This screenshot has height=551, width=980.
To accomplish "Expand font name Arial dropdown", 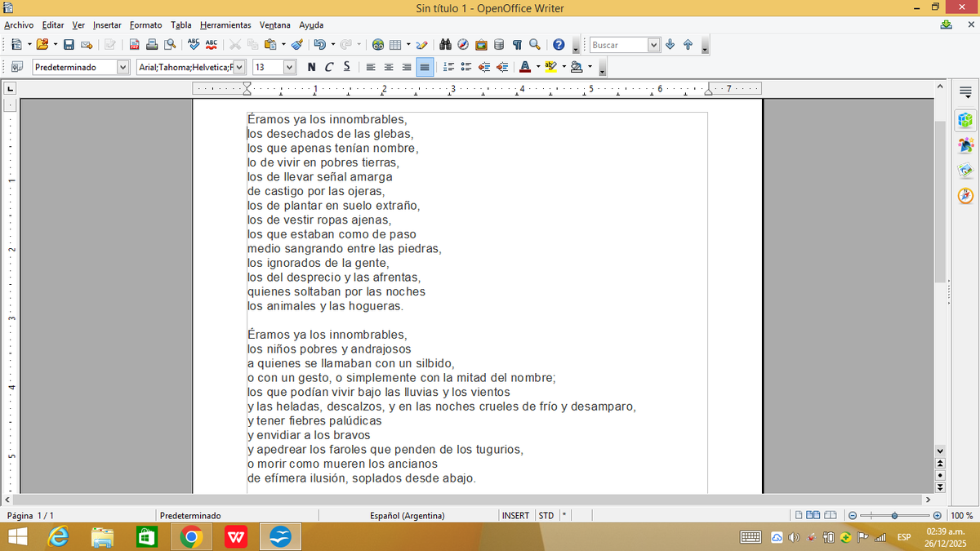I will [x=240, y=67].
